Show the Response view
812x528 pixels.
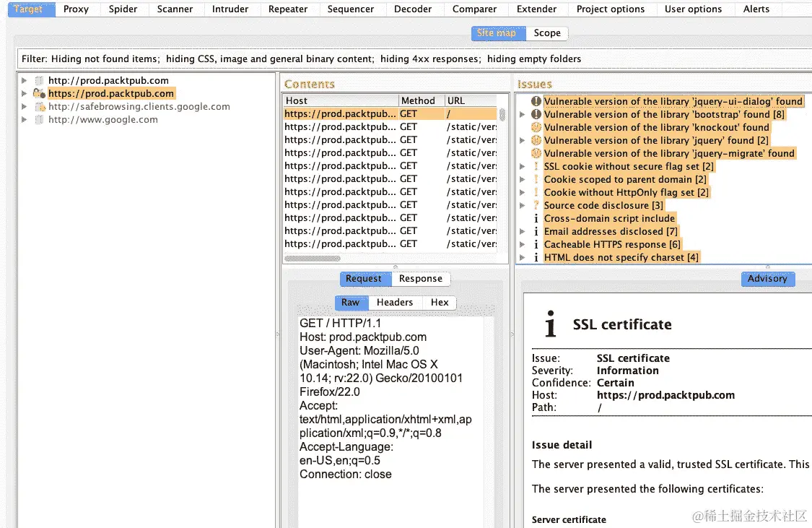click(421, 278)
